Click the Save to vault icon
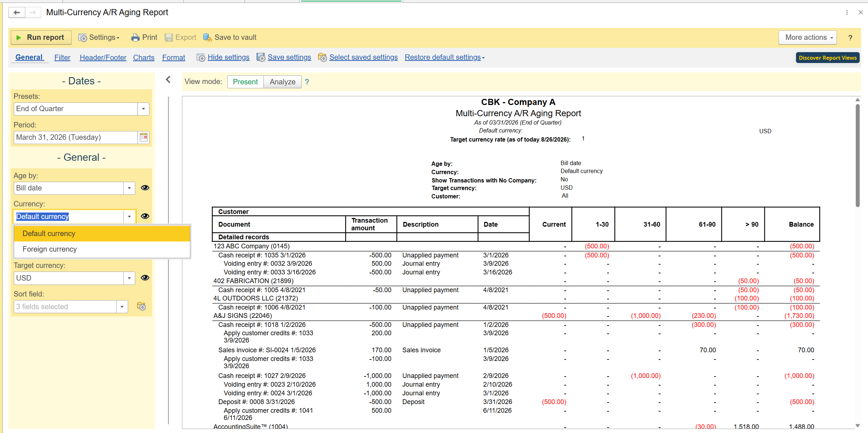868x433 pixels. pos(207,37)
